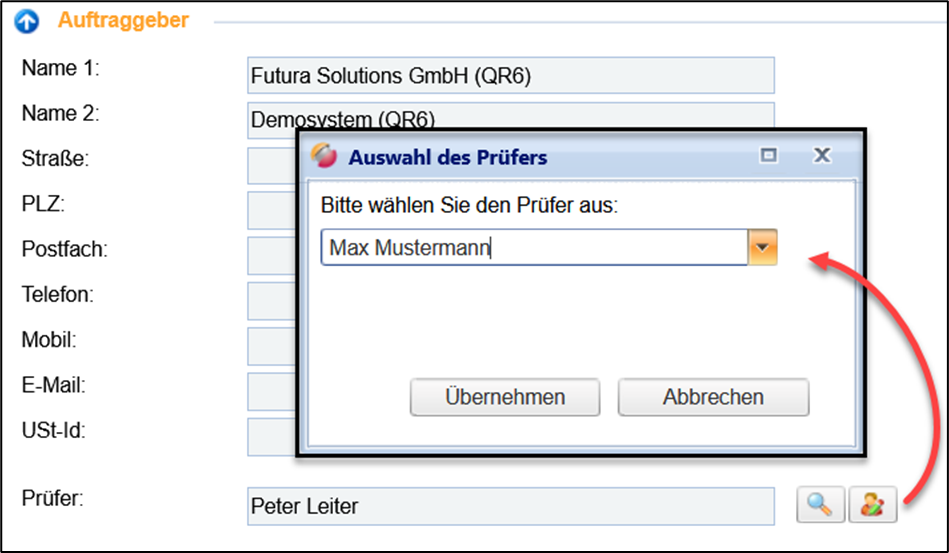Screen dimensions: 949x553
Task: Close the Auswahl des Prüfers dialog
Action: click(822, 156)
